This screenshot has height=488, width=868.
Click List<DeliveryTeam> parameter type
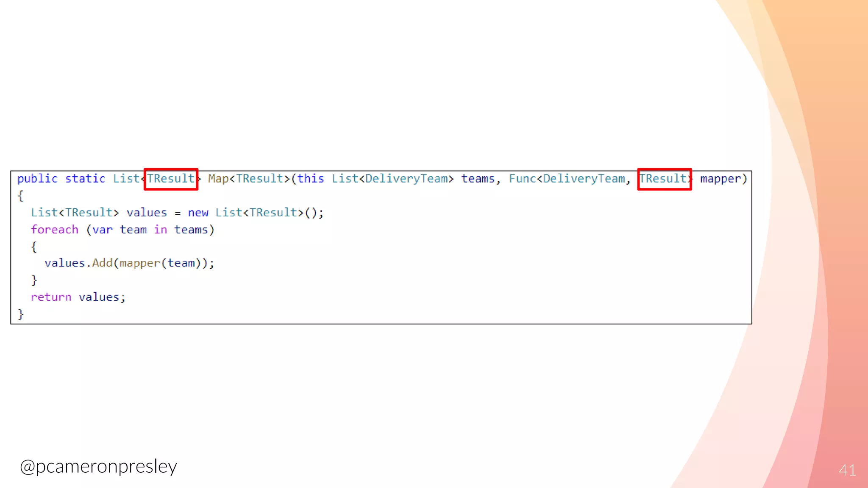[x=392, y=179]
